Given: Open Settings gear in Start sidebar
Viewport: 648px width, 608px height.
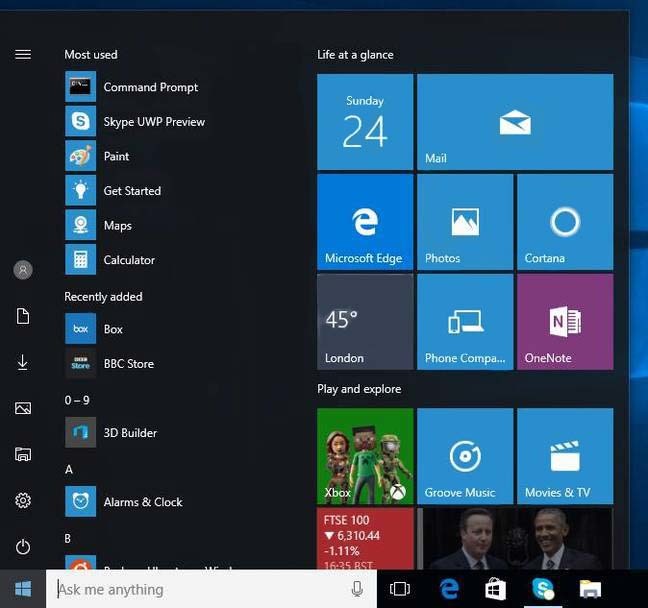Looking at the screenshot, I should 23,501.
